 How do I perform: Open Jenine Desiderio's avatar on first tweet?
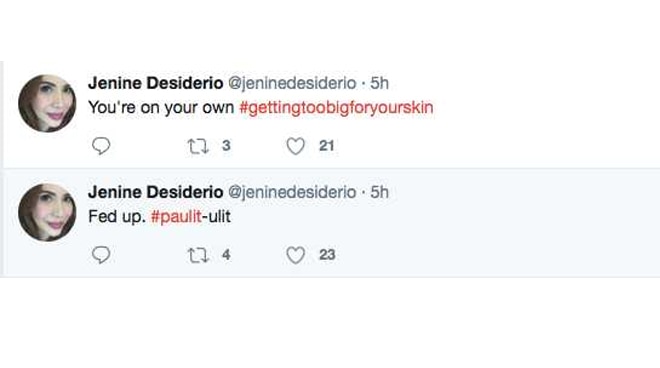click(47, 103)
